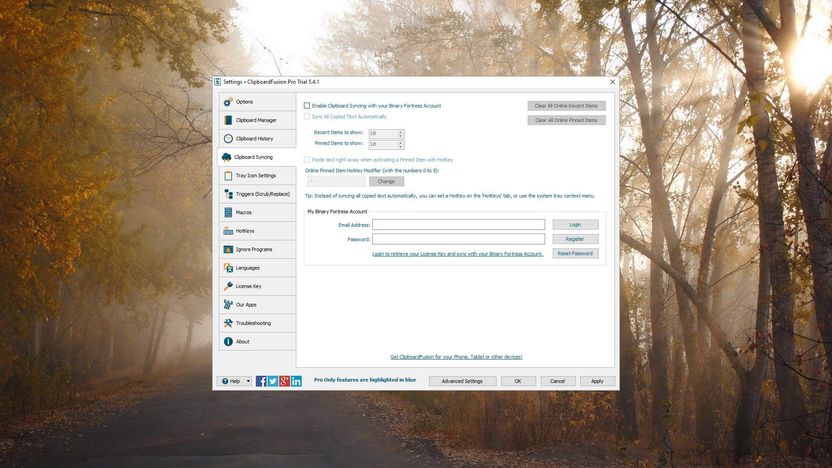Viewport: 832px width, 468px height.
Task: Click the Login button
Action: coord(575,224)
